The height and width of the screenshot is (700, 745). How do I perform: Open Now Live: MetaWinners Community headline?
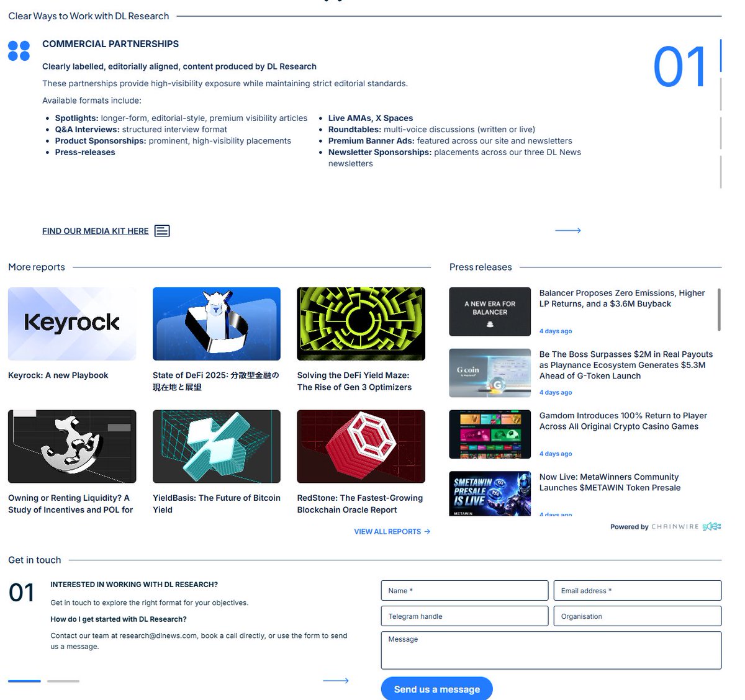pyautogui.click(x=610, y=482)
